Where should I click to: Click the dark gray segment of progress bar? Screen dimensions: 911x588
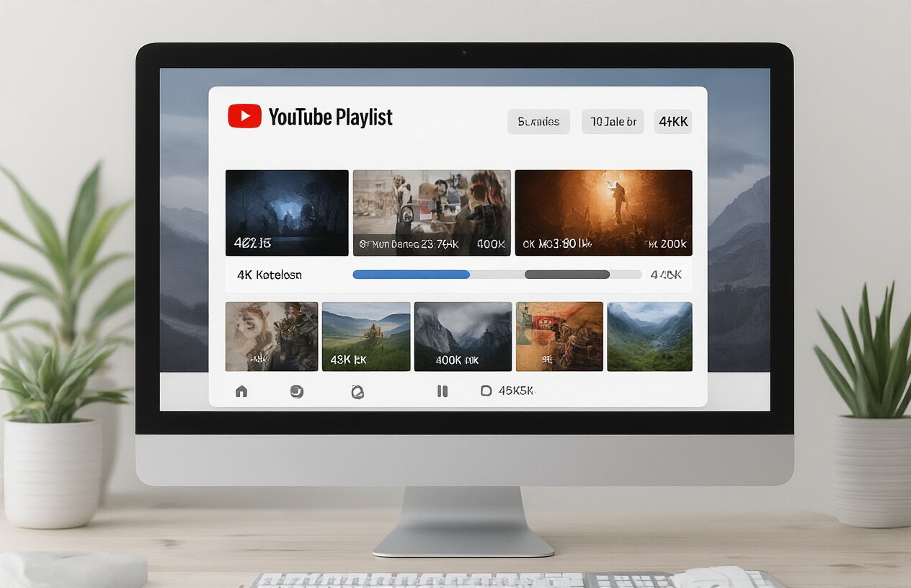(567, 275)
